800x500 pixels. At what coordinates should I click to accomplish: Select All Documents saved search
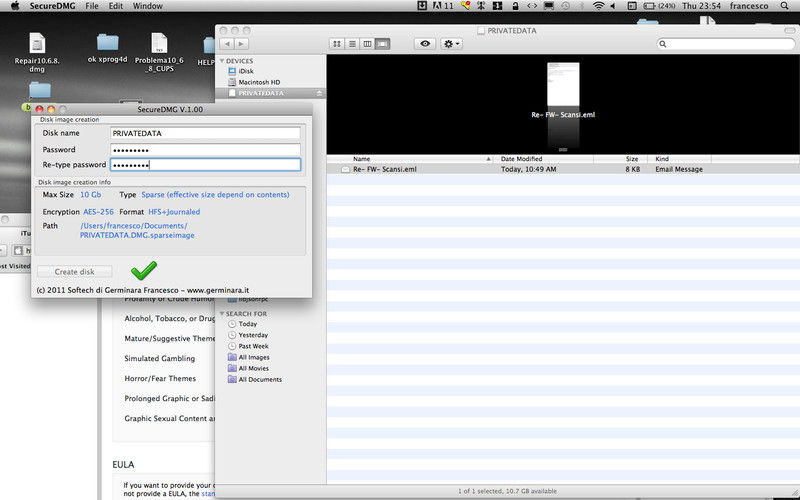(260, 380)
